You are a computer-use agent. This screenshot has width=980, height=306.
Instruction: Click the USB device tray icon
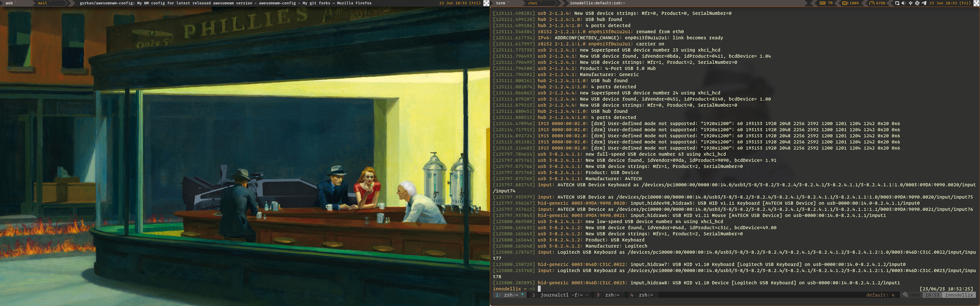click(x=910, y=3)
